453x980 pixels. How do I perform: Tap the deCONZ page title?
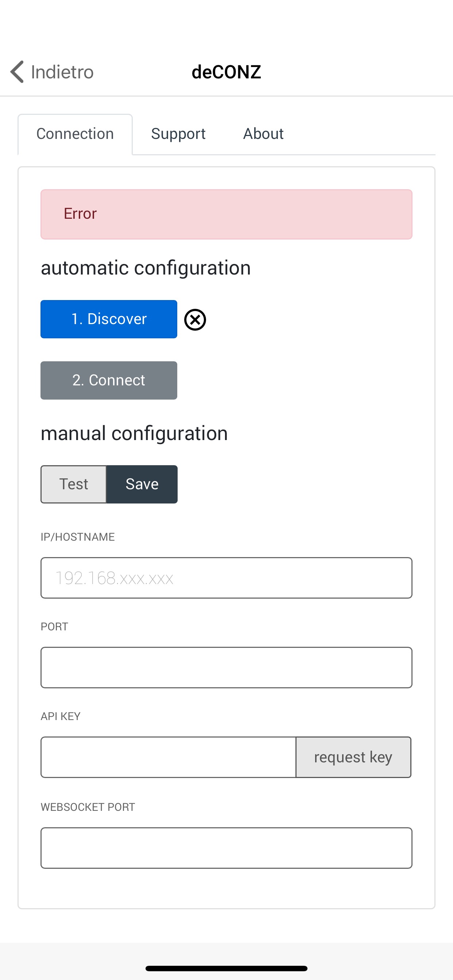coord(226,72)
